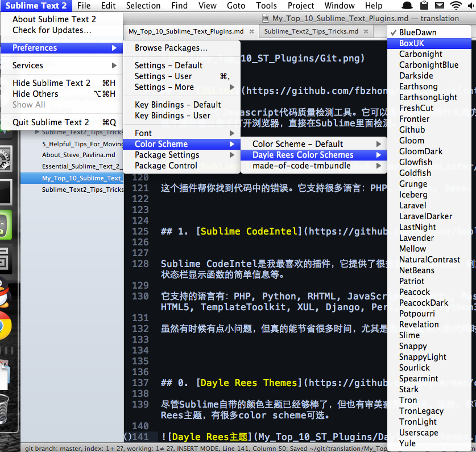Apply the NetBeans color scheme
The width and height of the screenshot is (476, 452).
(x=429, y=270)
